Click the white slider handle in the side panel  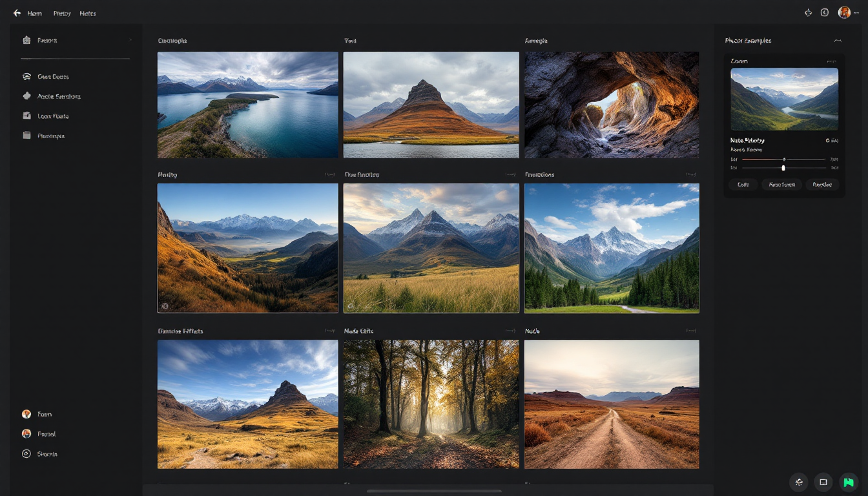pos(783,168)
